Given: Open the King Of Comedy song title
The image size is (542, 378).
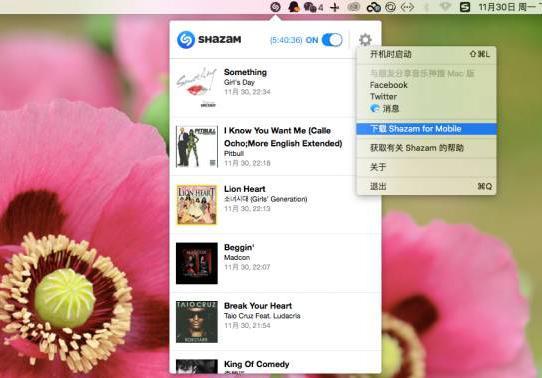Looking at the screenshot, I should (256, 364).
